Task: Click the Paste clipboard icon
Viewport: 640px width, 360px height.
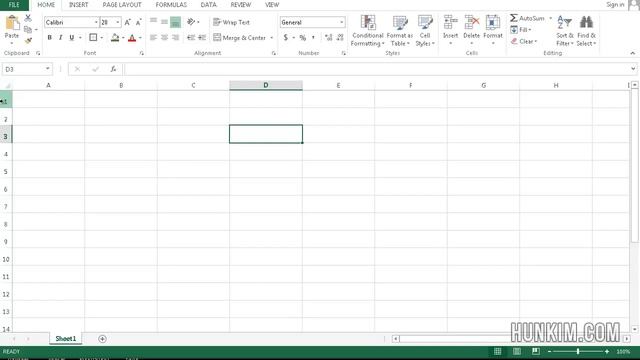Action: [12, 23]
